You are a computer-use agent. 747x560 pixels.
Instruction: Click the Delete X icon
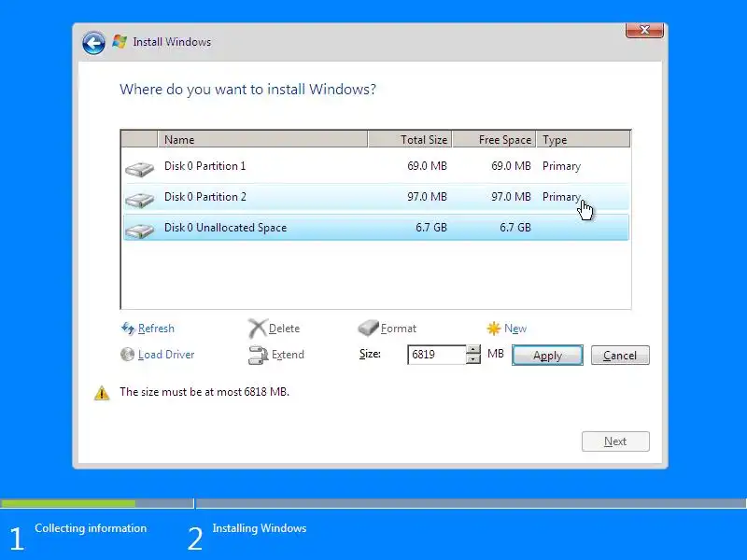pyautogui.click(x=258, y=329)
